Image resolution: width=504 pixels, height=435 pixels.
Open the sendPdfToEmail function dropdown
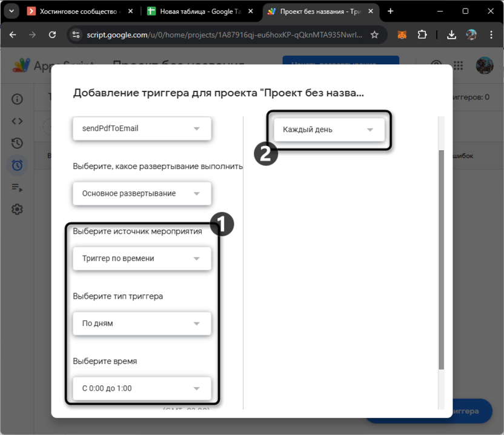142,128
